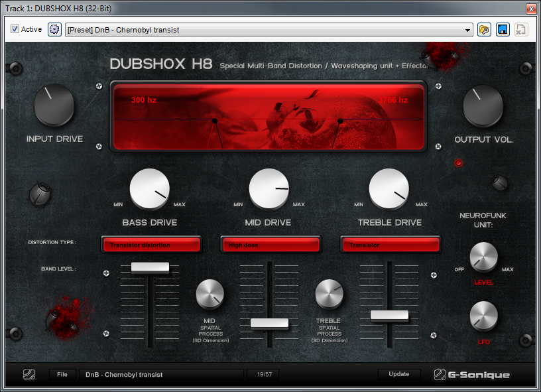Click the Neurofunk Level knob
The width and height of the screenshot is (541, 392).
pos(483,257)
